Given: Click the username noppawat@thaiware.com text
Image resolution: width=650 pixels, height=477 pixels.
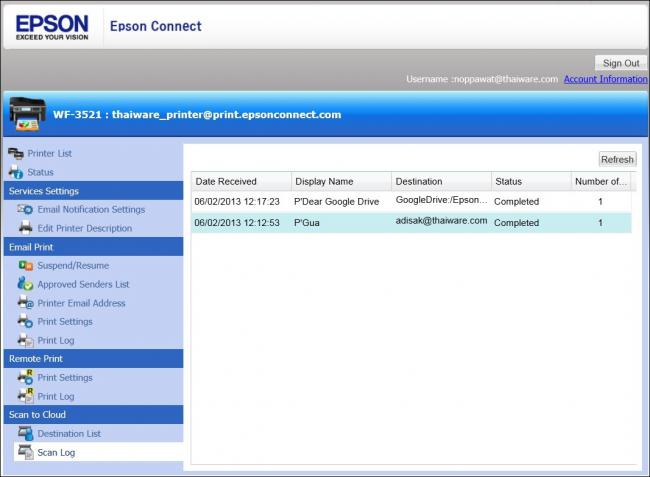Looking at the screenshot, I should pyautogui.click(x=506, y=79).
